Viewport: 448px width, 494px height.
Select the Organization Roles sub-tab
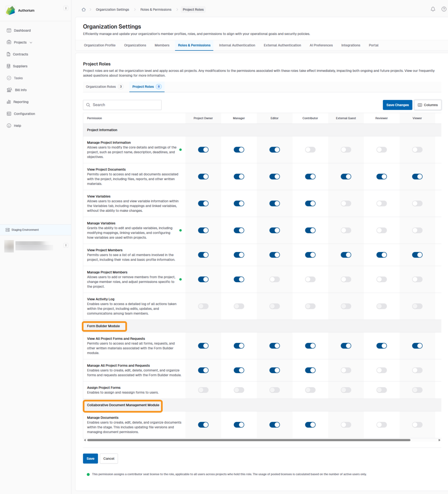(x=101, y=87)
